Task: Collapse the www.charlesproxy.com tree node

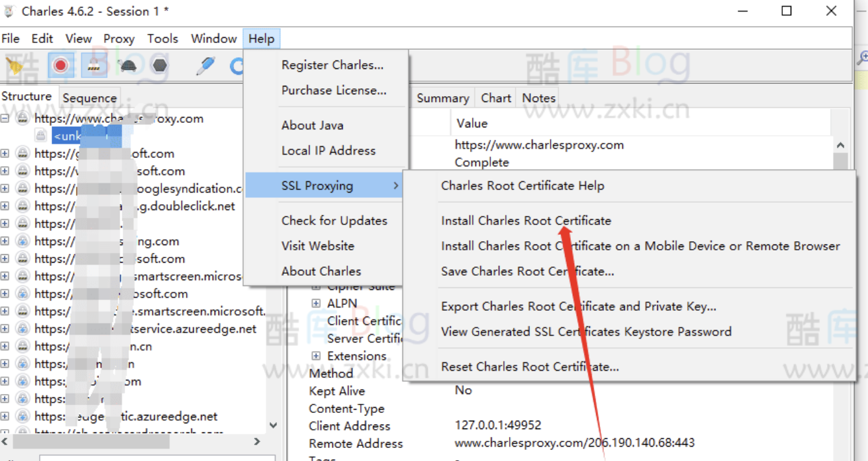Action: (x=5, y=118)
